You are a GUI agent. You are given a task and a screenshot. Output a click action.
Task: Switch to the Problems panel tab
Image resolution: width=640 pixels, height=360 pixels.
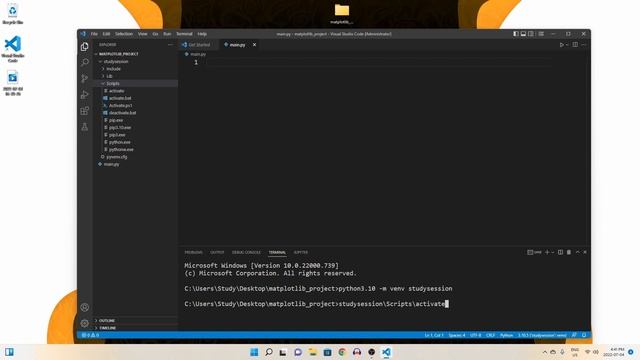pos(193,252)
